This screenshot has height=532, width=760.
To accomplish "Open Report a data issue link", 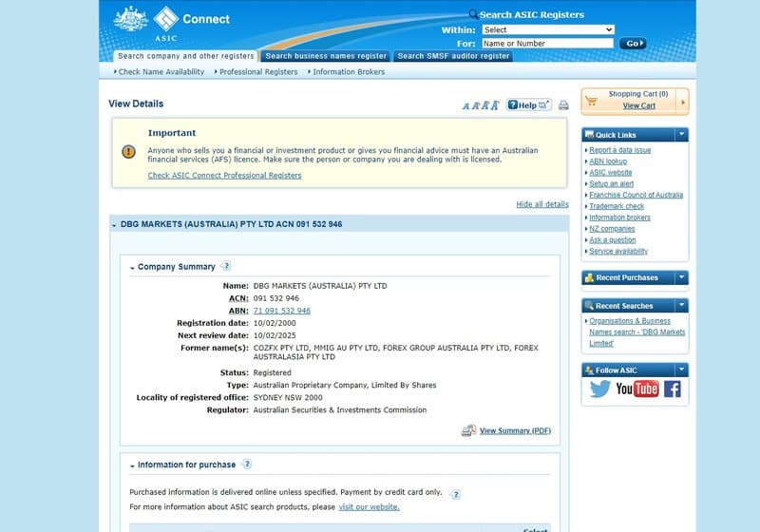I will 620,150.
